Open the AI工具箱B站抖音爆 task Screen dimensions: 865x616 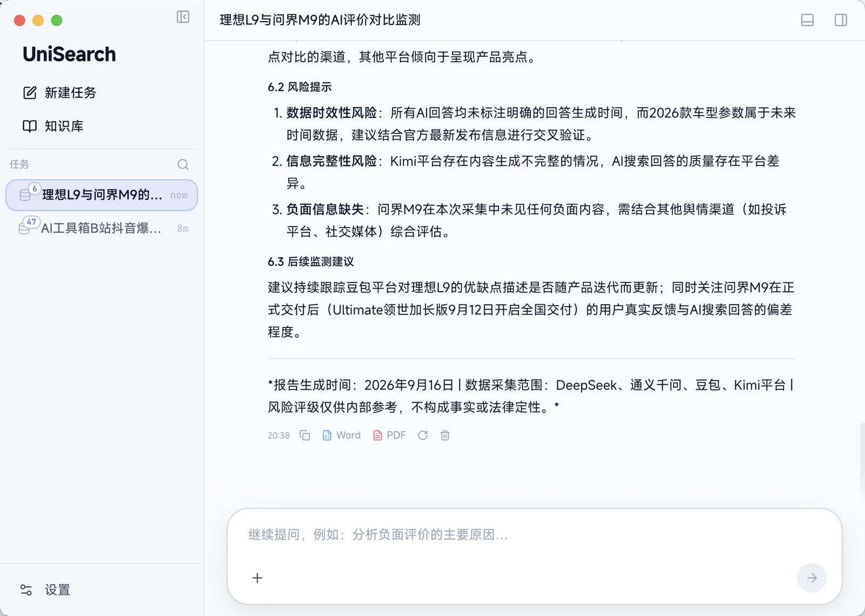[x=102, y=228]
